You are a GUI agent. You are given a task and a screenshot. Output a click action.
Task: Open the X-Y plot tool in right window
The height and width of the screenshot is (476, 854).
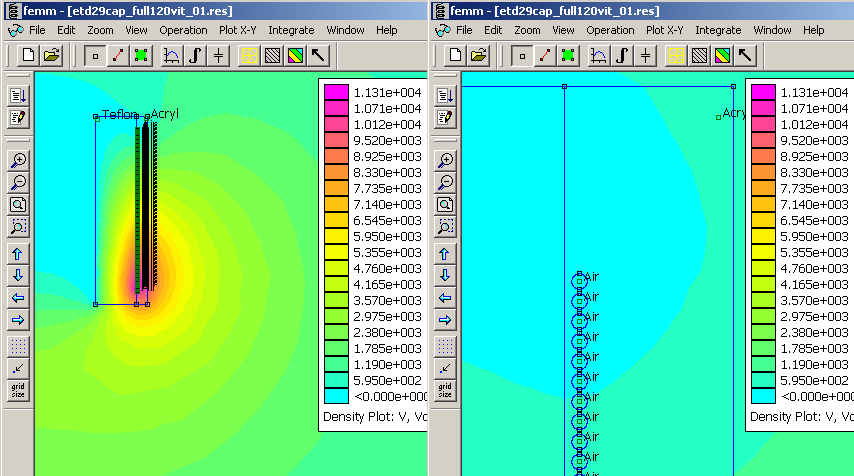599,55
